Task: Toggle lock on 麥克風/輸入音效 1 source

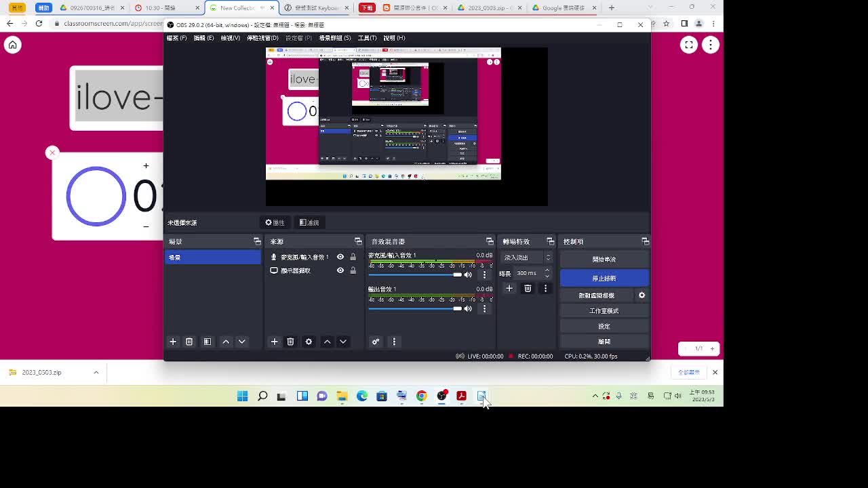Action: pyautogui.click(x=353, y=257)
